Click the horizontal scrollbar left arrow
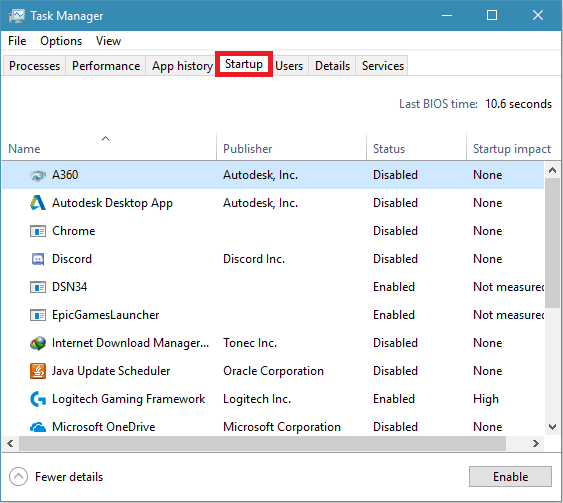This screenshot has height=503, width=563. pyautogui.click(x=10, y=443)
